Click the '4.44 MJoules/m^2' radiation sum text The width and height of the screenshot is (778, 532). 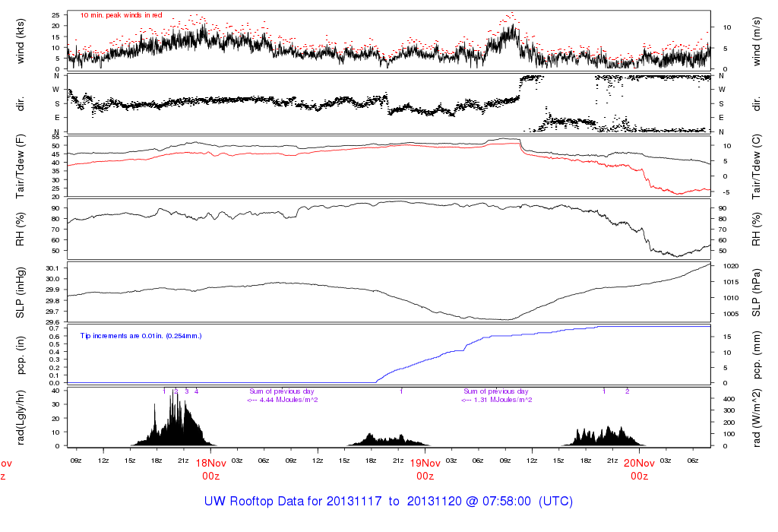click(x=289, y=400)
